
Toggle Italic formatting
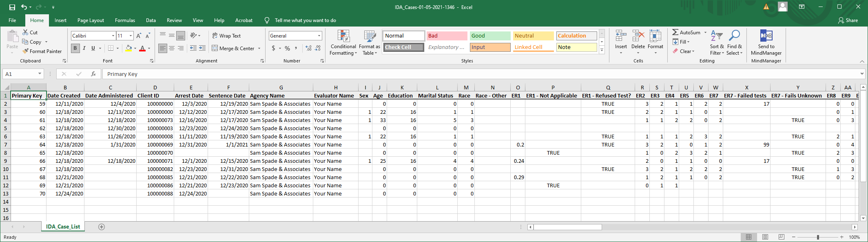tap(84, 48)
